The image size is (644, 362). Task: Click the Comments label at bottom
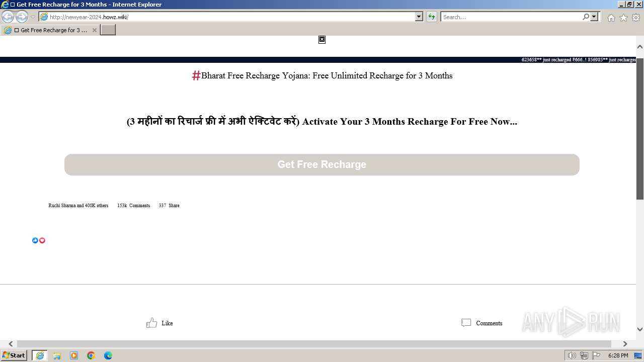coord(489,323)
